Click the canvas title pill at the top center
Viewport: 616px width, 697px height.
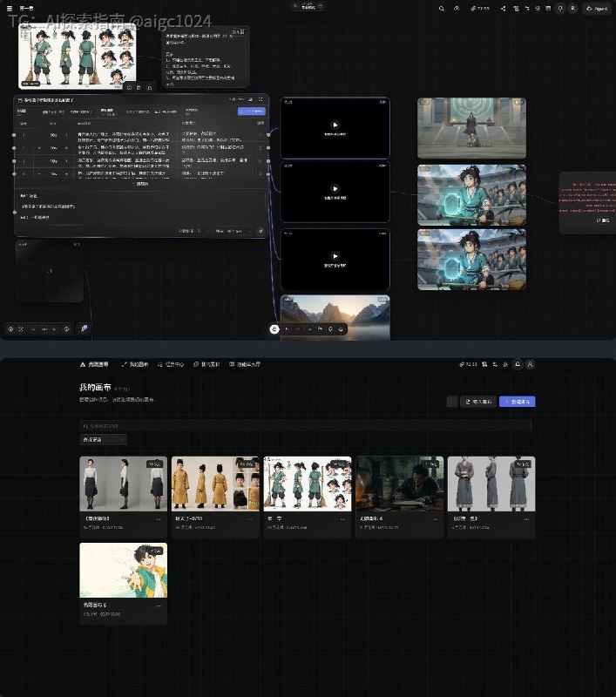(x=307, y=6)
